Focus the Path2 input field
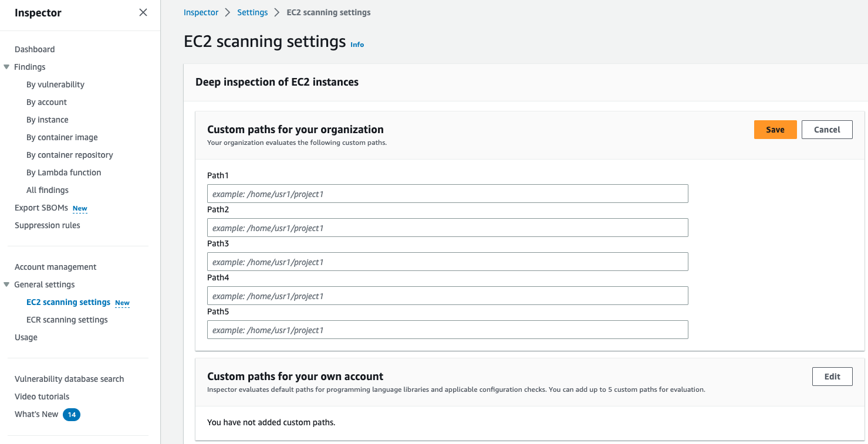 pyautogui.click(x=448, y=228)
